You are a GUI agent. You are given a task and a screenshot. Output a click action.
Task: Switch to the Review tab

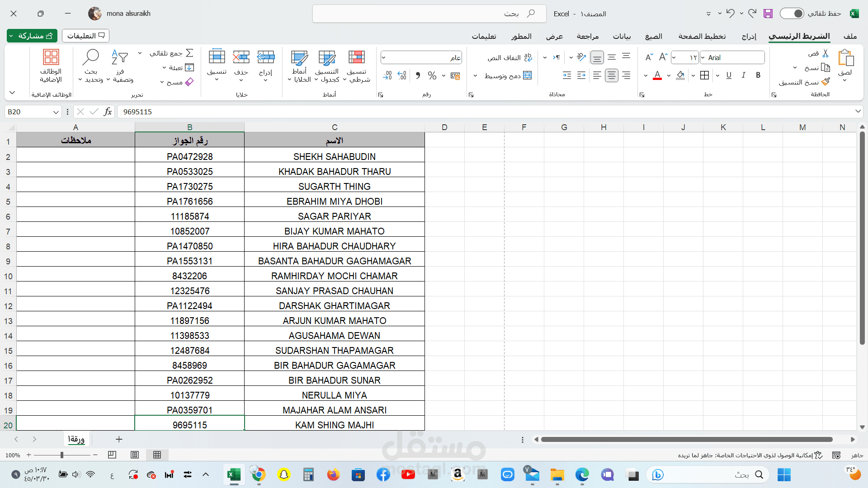click(588, 36)
